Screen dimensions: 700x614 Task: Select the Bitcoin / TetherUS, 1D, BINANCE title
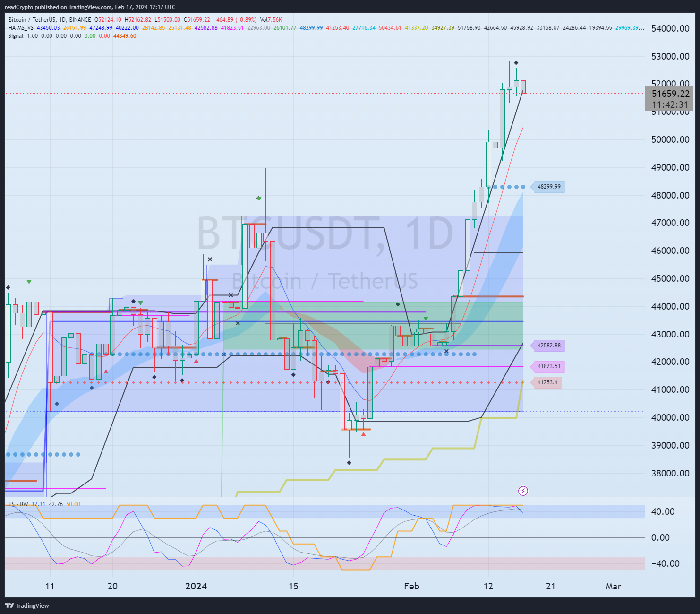pos(50,20)
